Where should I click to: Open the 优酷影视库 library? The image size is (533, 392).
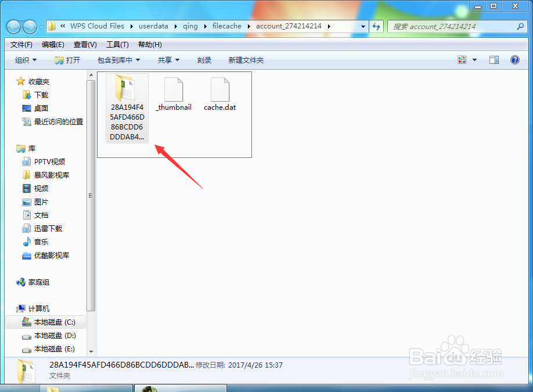[x=46, y=256]
